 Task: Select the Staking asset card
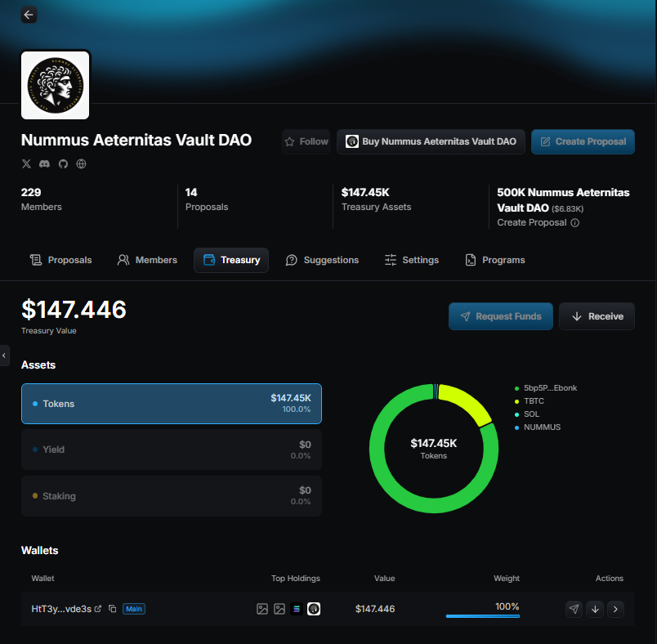172,496
